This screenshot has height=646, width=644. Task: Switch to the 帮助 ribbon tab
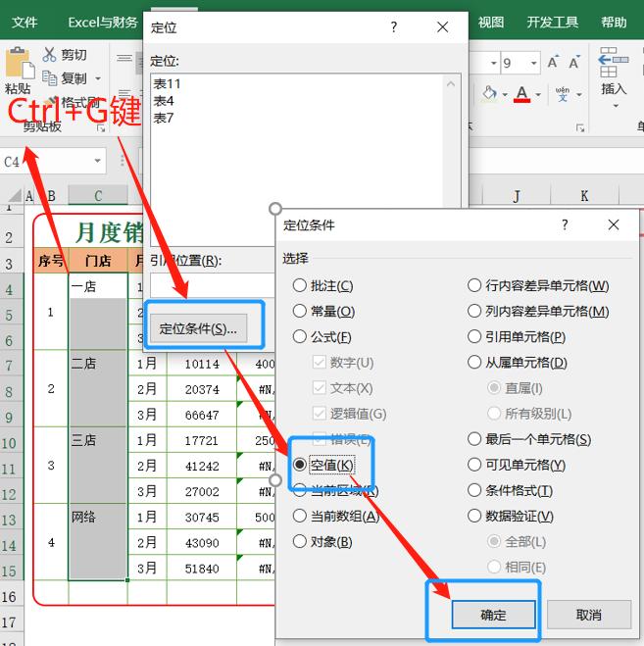pyautogui.click(x=614, y=23)
